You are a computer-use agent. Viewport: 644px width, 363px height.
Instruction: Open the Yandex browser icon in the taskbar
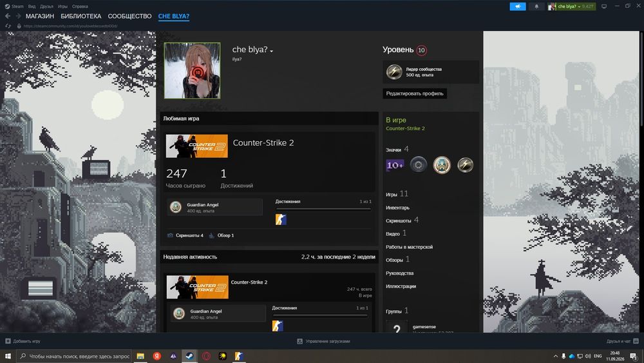click(157, 356)
